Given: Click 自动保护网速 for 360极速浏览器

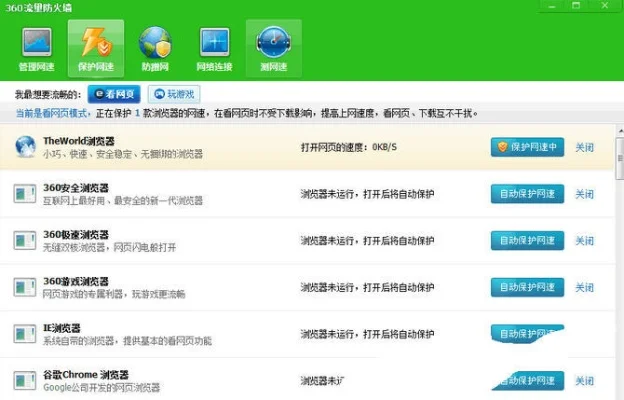Looking at the screenshot, I should (x=527, y=240).
